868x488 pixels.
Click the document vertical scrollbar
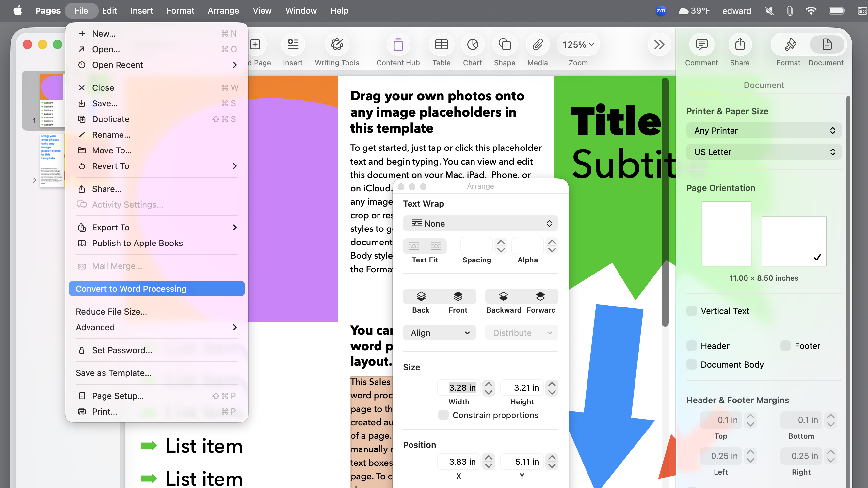tap(665, 202)
